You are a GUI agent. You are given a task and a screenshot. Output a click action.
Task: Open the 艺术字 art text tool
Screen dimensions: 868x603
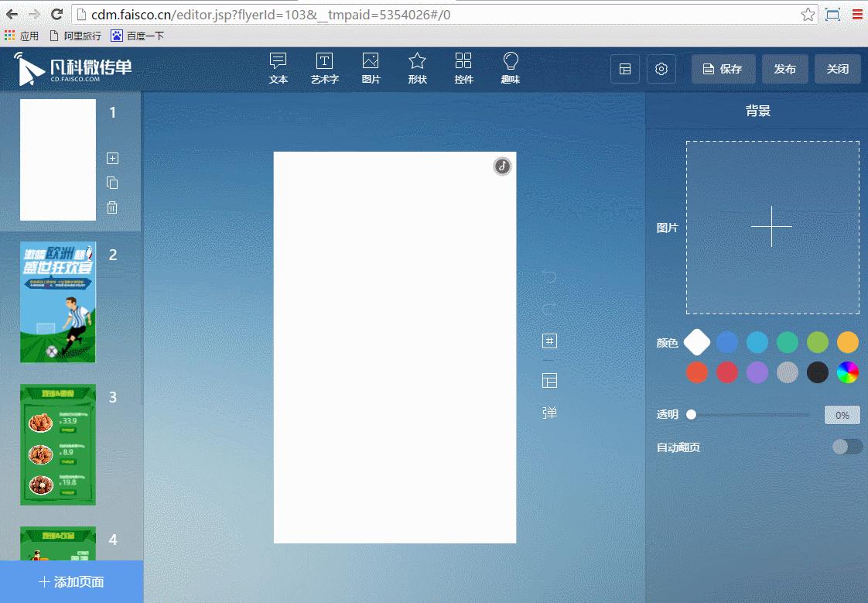[324, 68]
